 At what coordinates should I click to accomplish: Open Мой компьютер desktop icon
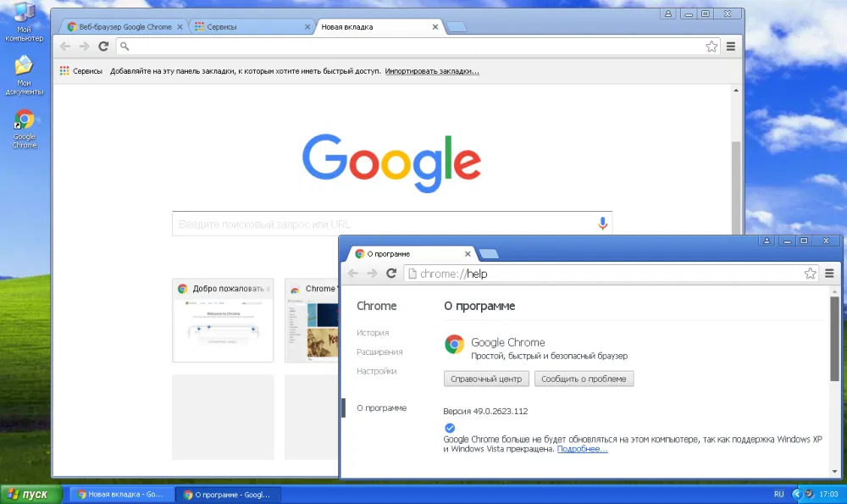(x=24, y=22)
